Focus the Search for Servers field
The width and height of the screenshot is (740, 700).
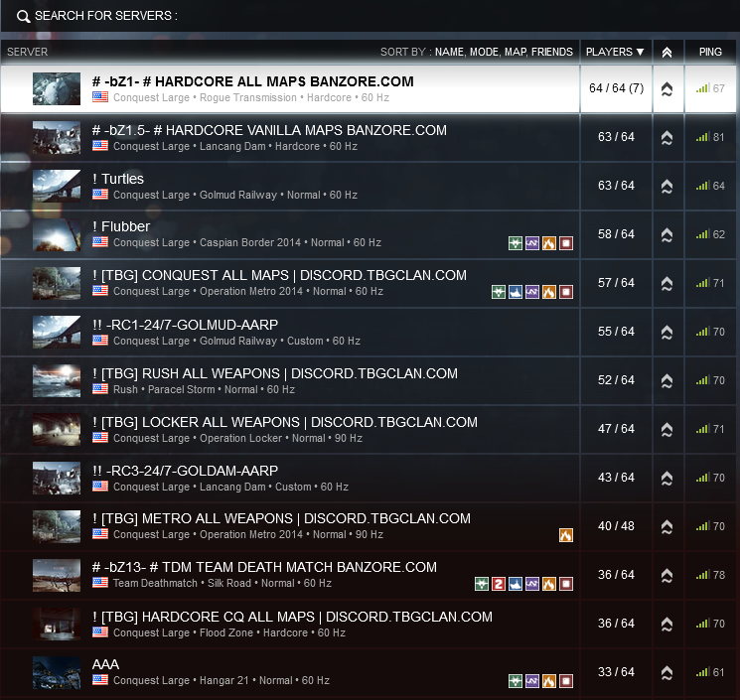click(x=370, y=16)
